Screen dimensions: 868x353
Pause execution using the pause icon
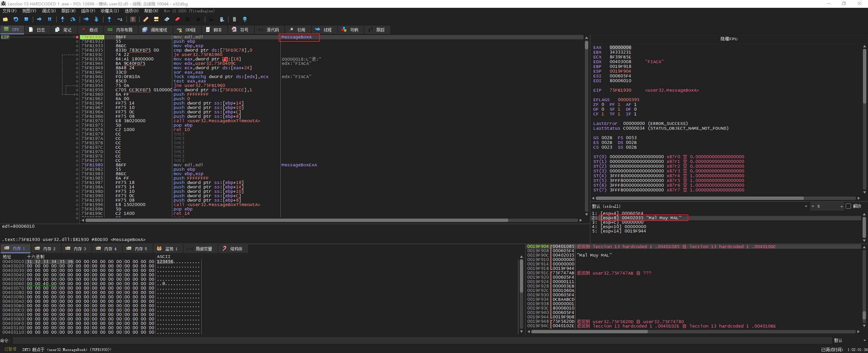50,19
